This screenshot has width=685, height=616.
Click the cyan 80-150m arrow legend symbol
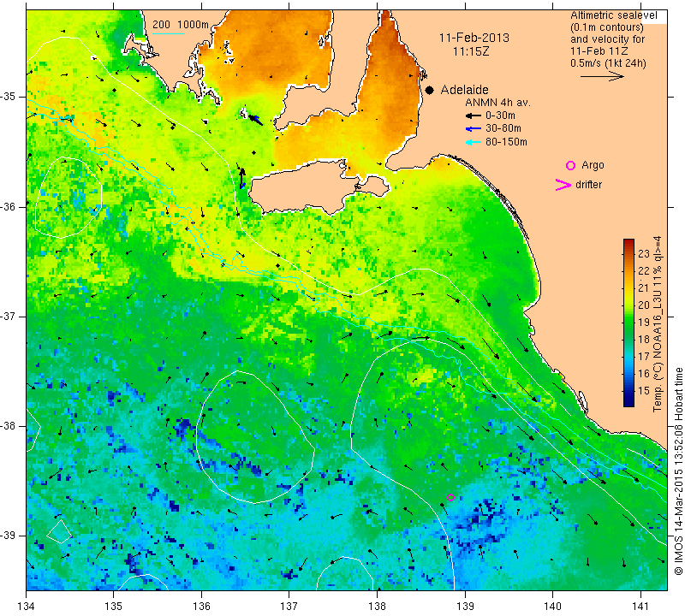474,142
